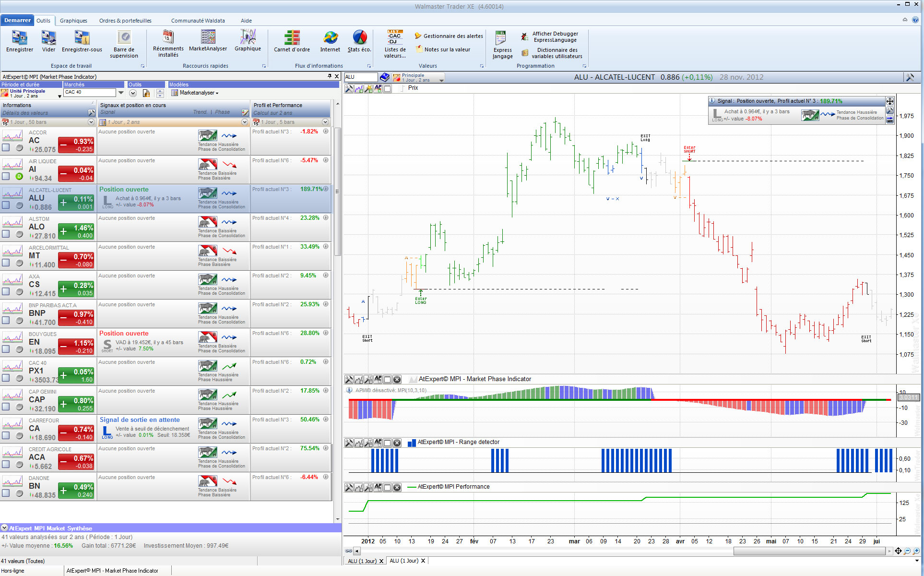Expand Unité Principale period dropdown

coord(59,96)
